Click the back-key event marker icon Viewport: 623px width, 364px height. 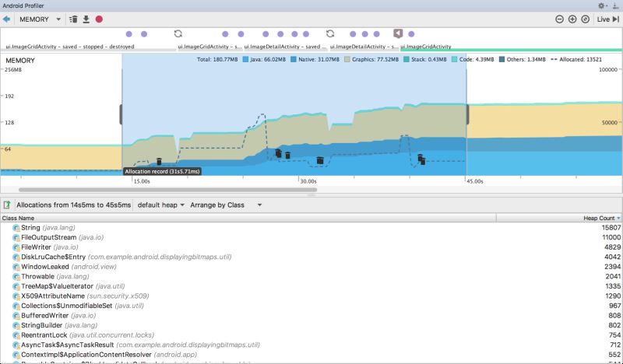398,33
